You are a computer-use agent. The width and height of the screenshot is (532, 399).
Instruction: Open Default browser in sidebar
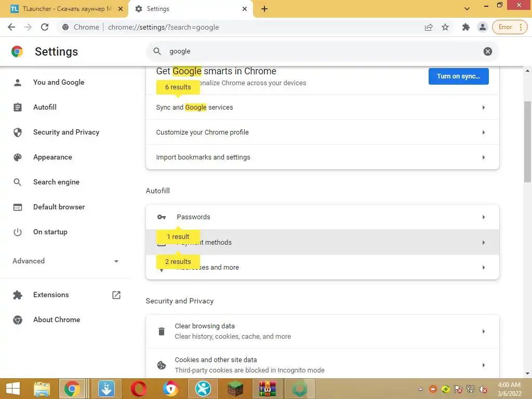point(64,207)
